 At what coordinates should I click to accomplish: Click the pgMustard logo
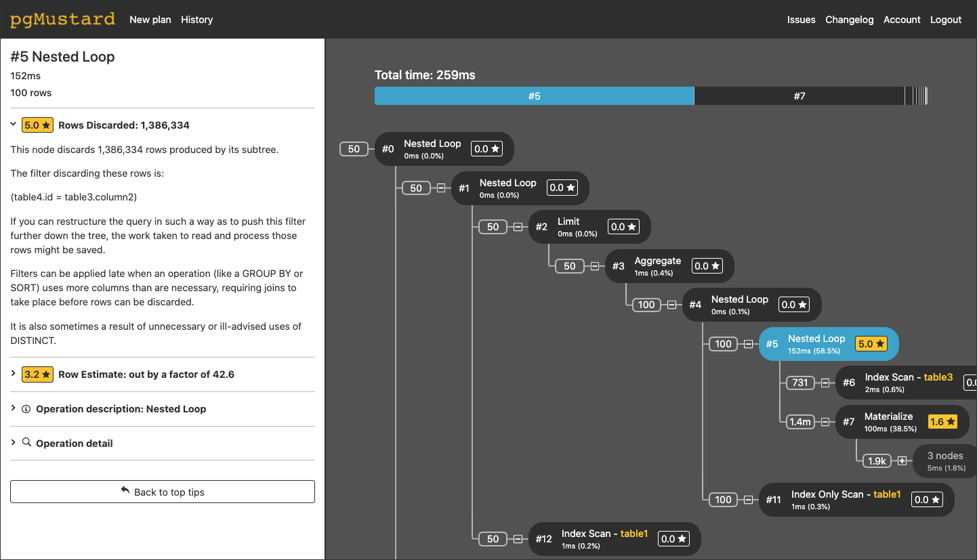click(62, 19)
